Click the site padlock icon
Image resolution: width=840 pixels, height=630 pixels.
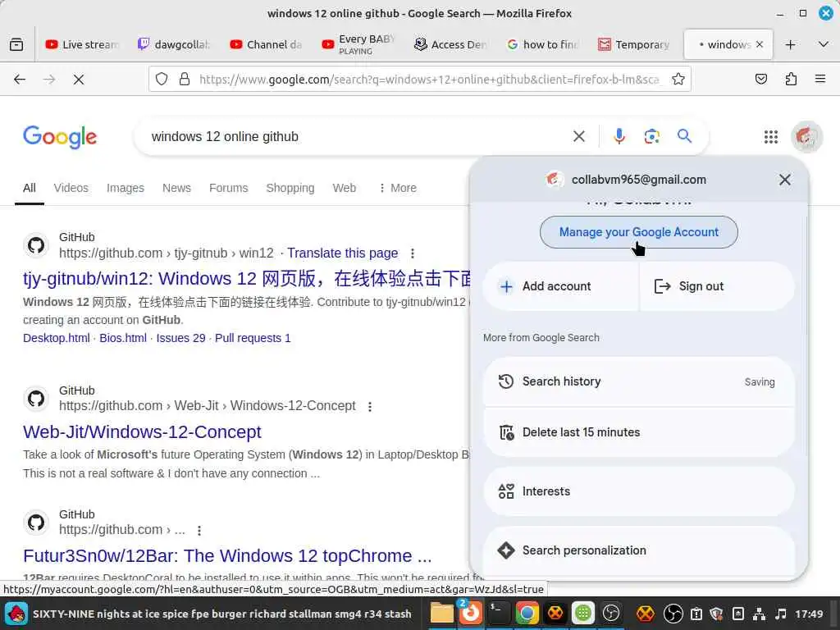click(x=185, y=80)
